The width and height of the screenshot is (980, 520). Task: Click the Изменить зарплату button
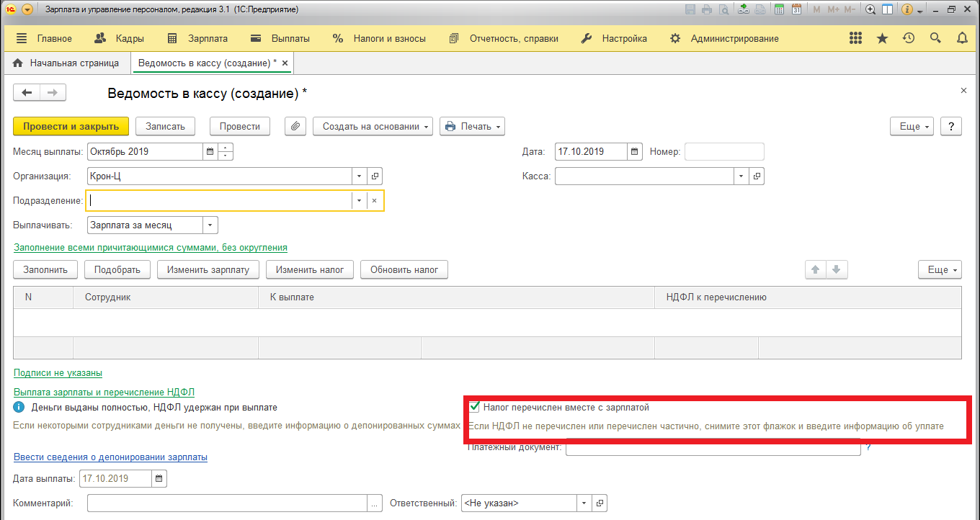(x=208, y=269)
